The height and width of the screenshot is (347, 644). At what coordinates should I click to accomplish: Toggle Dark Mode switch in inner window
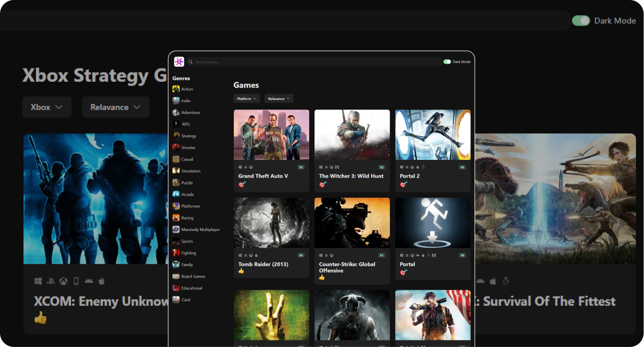click(x=447, y=62)
